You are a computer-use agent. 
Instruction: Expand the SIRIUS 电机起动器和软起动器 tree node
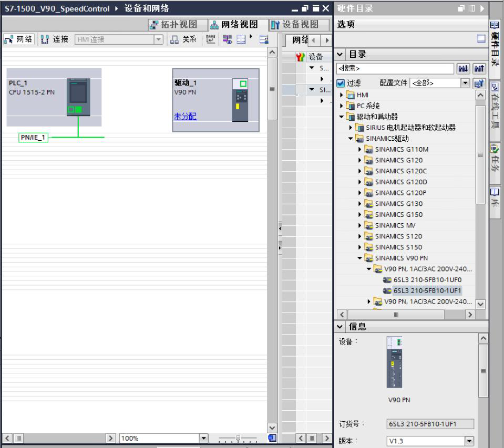pos(351,128)
